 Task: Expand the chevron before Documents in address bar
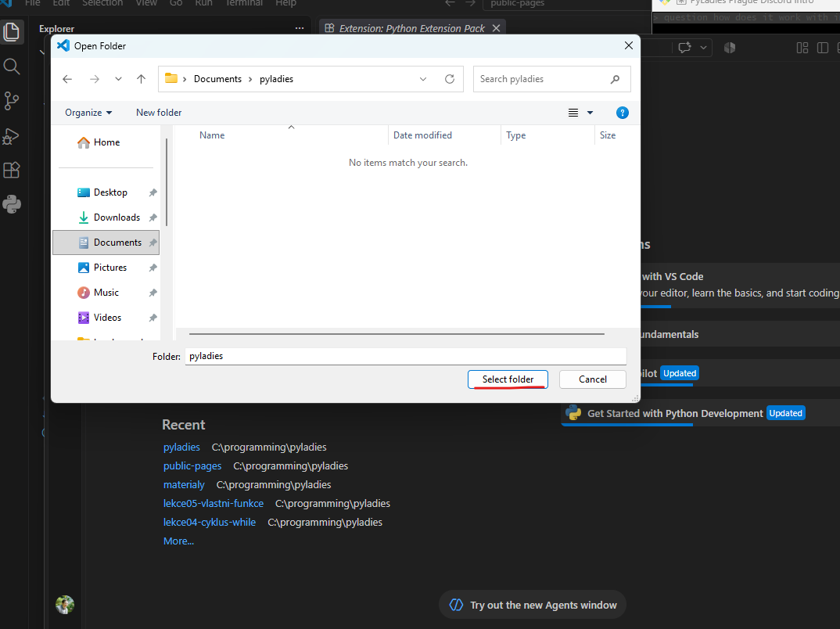[x=185, y=79]
